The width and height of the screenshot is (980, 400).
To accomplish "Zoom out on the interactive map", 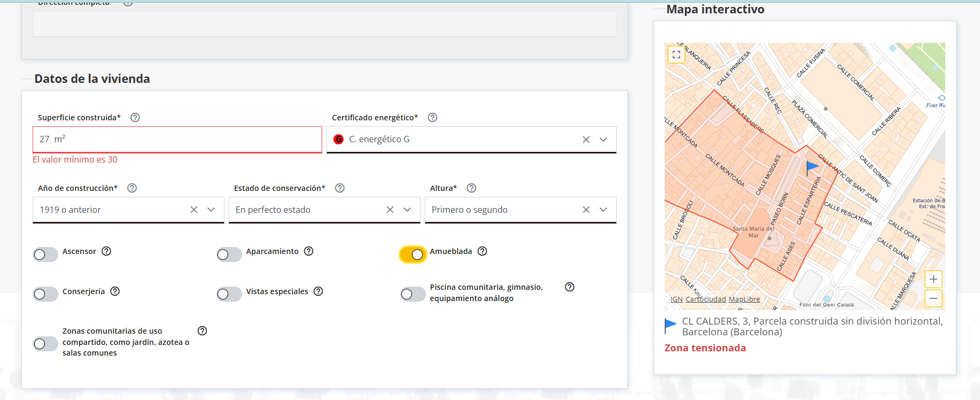I will click(934, 298).
